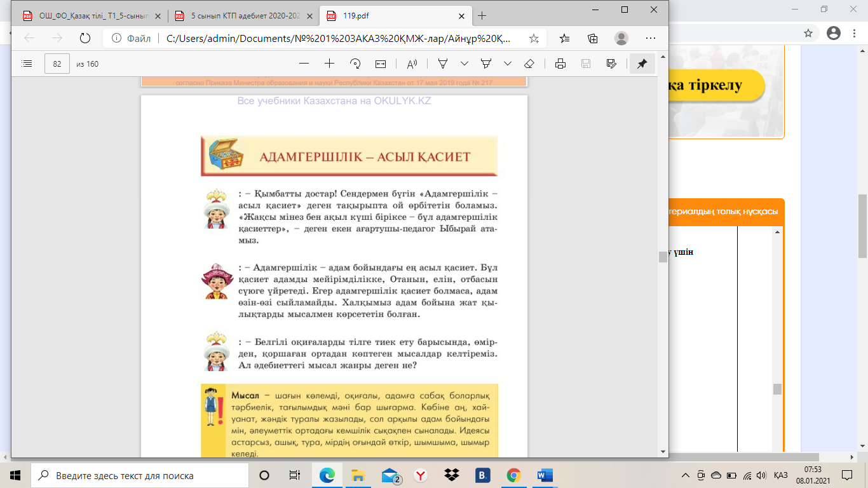
Task: Open Microsoft Word from the taskbar
Action: click(545, 475)
